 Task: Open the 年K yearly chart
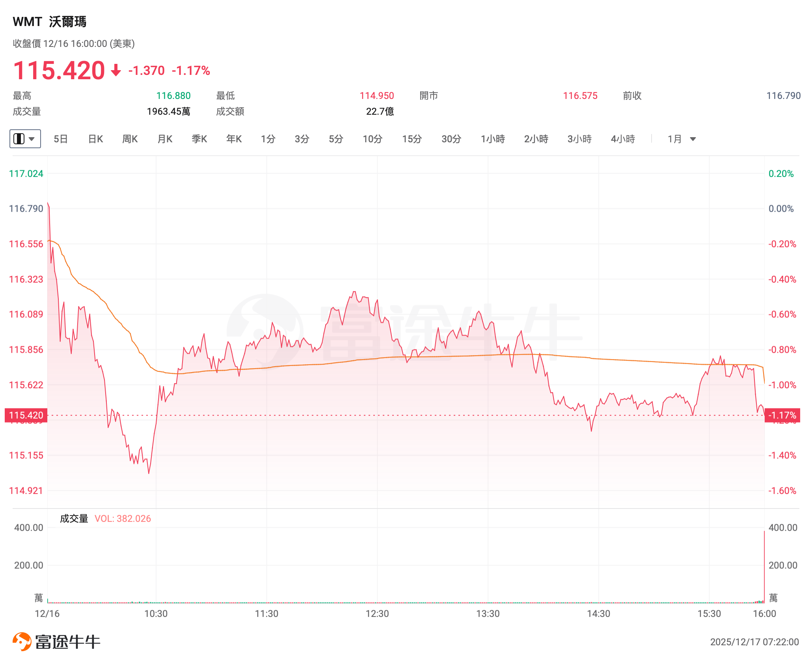pyautogui.click(x=234, y=139)
